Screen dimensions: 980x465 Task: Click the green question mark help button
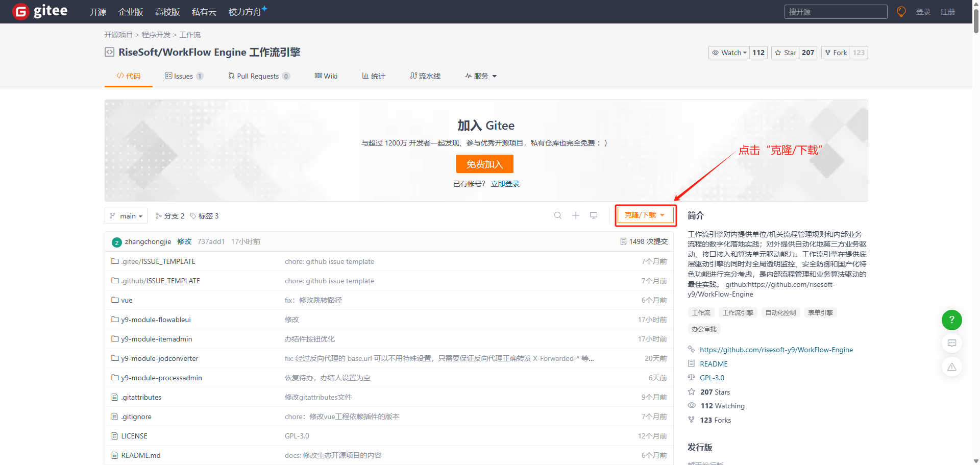tap(952, 320)
